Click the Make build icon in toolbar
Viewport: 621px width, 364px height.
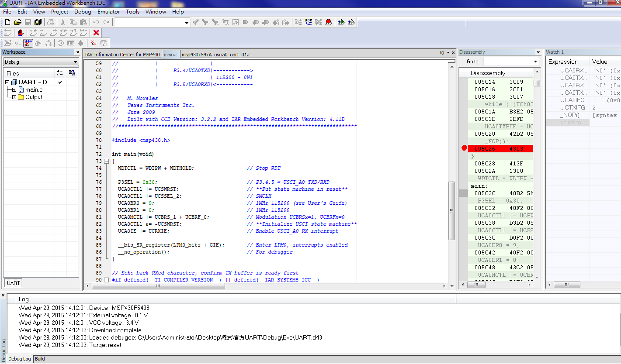click(308, 22)
